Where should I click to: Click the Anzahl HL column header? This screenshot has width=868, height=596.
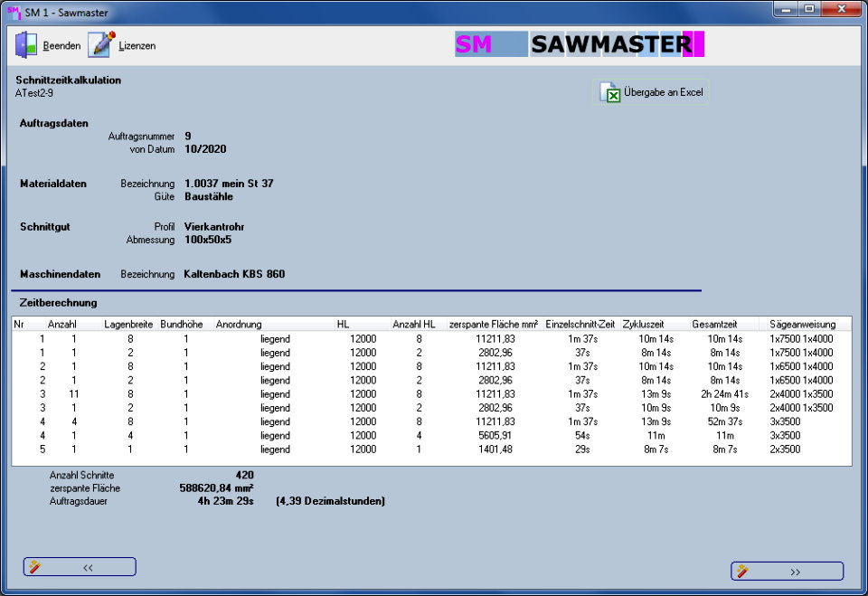414,324
